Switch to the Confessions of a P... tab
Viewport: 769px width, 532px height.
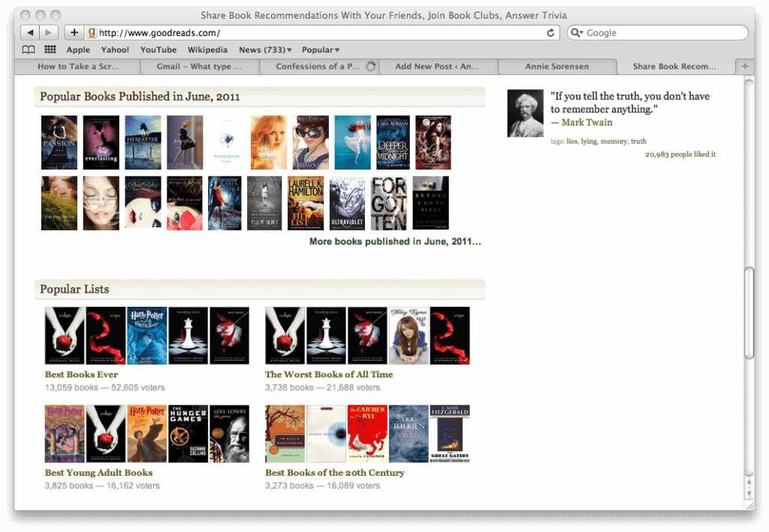[318, 66]
